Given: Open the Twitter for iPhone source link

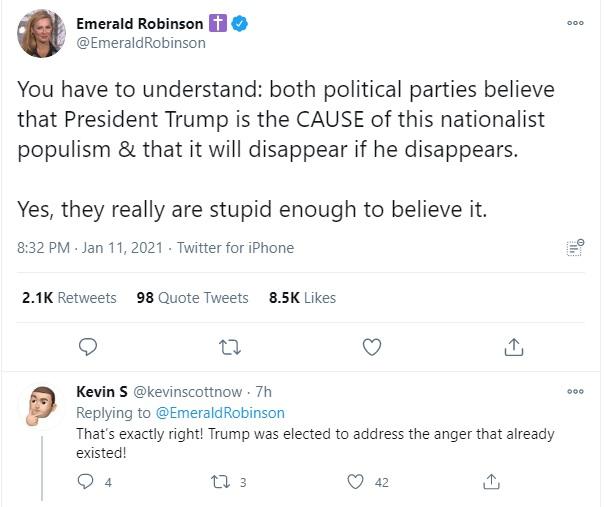Looking at the screenshot, I should coord(235,248).
